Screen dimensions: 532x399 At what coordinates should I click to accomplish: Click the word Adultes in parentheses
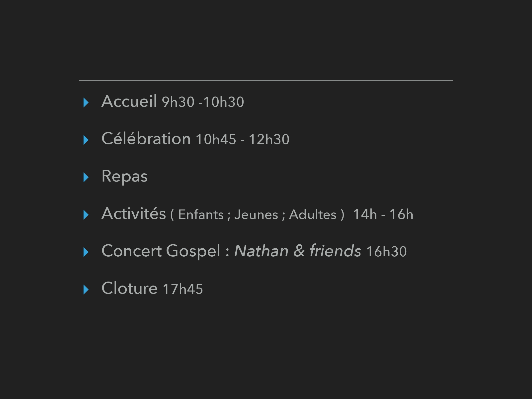point(313,215)
